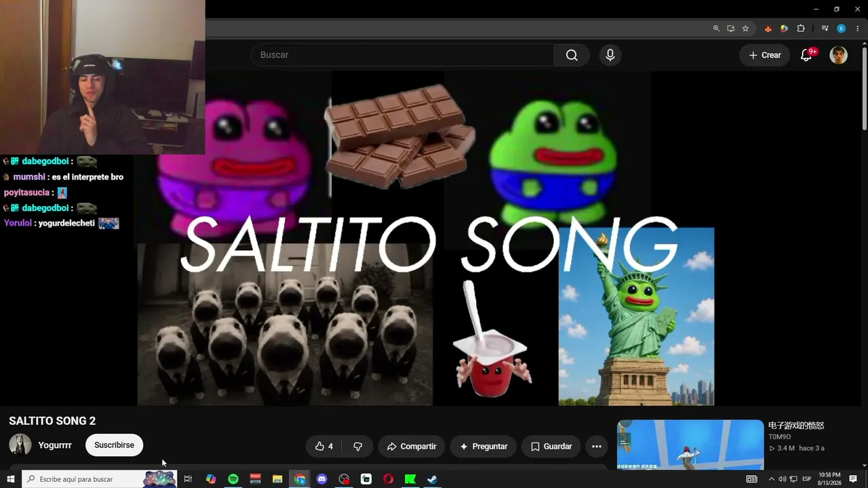
Task: Open Copilot from the taskbar
Action: click(x=211, y=479)
